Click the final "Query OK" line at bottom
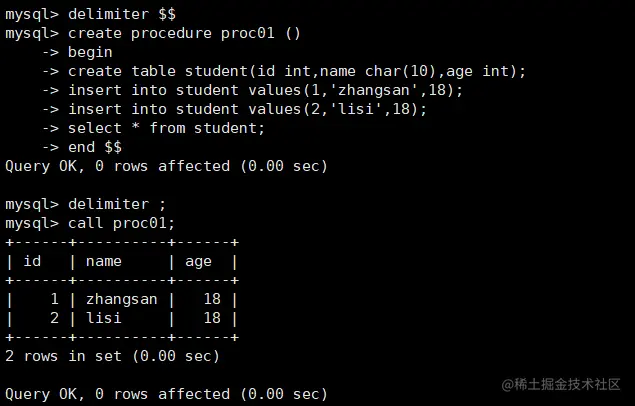The height and width of the screenshot is (406, 635). pyautogui.click(x=166, y=394)
